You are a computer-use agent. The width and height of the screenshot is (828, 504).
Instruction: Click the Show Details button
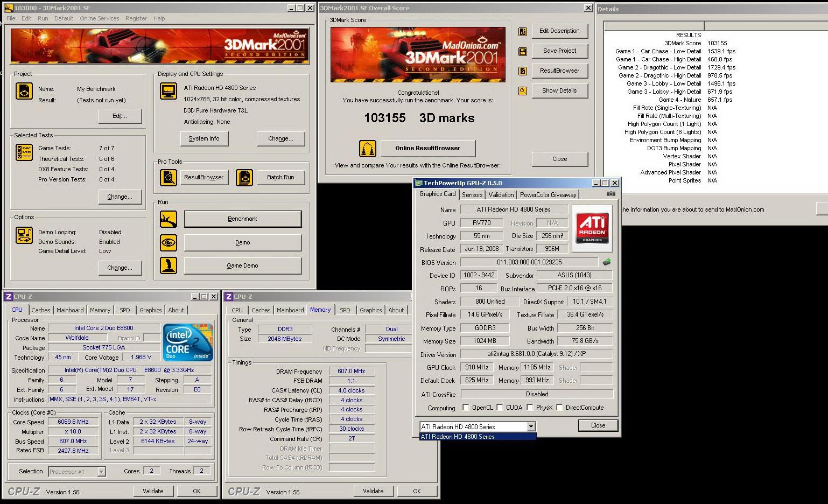(x=560, y=90)
